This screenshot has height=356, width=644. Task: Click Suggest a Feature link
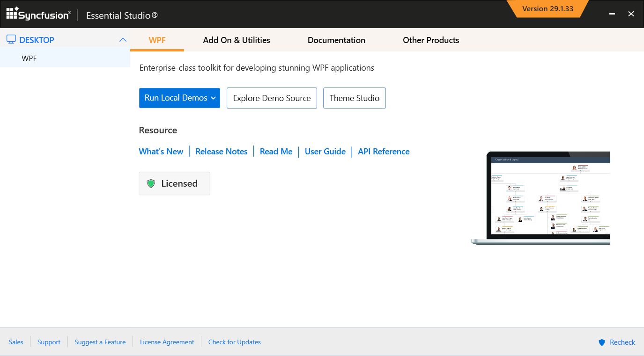coord(100,342)
